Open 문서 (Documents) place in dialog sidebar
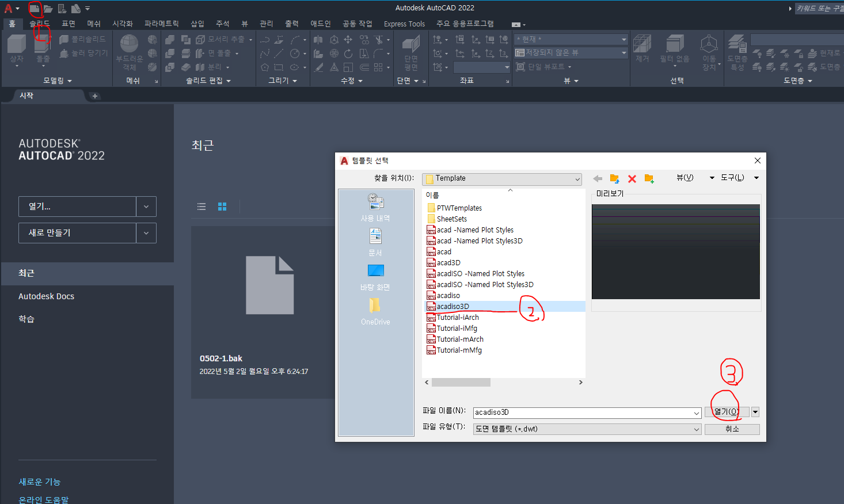Viewport: 844px width, 504px height. (x=375, y=242)
